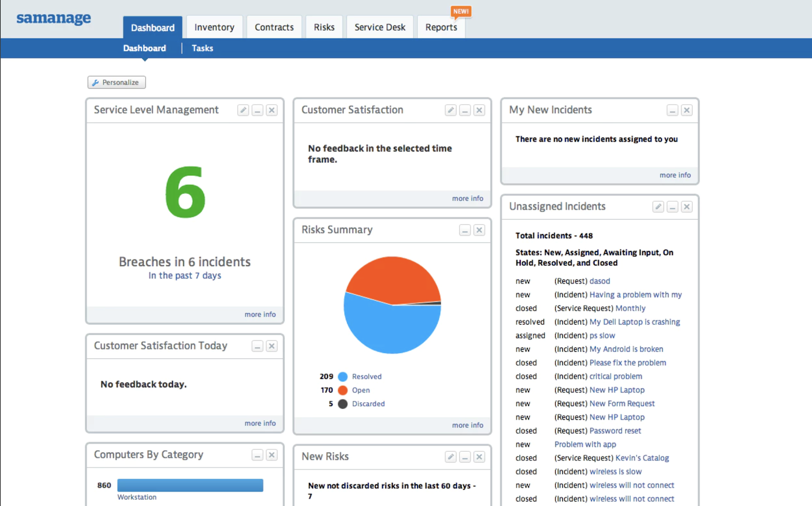Remove the Risks Summary widget
812x506 pixels.
tap(479, 230)
